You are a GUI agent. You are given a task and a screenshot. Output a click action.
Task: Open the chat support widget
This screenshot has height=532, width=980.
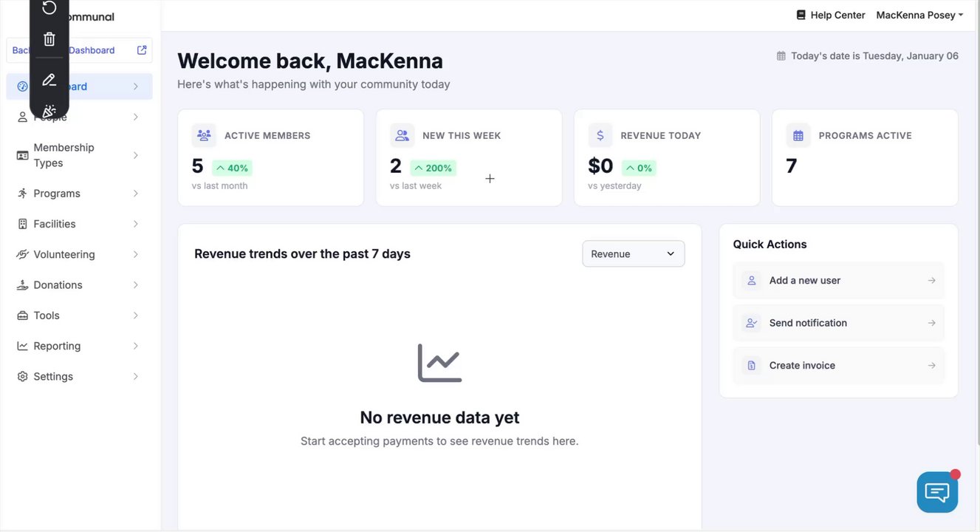tap(937, 491)
